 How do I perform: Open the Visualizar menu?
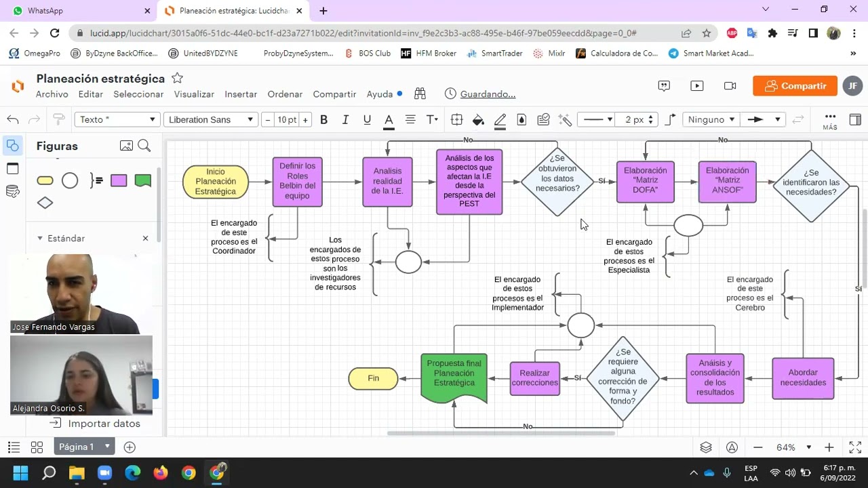194,94
